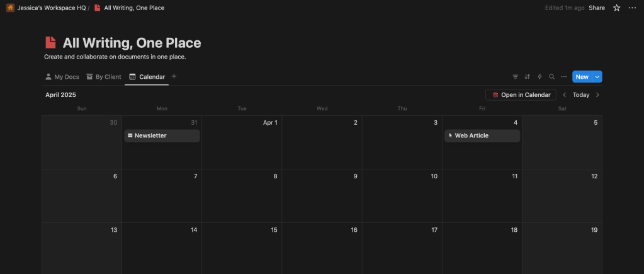Go to the previous month
Screen dimensions: 644x274
point(565,95)
